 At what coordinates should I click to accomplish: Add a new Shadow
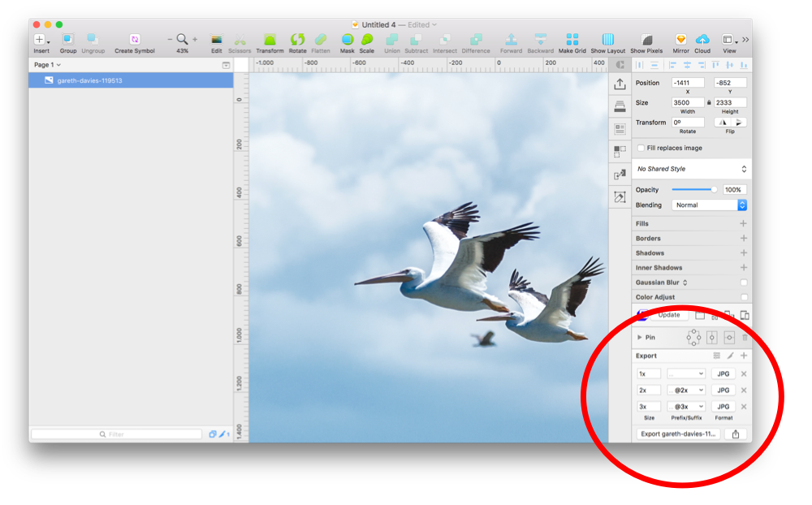743,252
